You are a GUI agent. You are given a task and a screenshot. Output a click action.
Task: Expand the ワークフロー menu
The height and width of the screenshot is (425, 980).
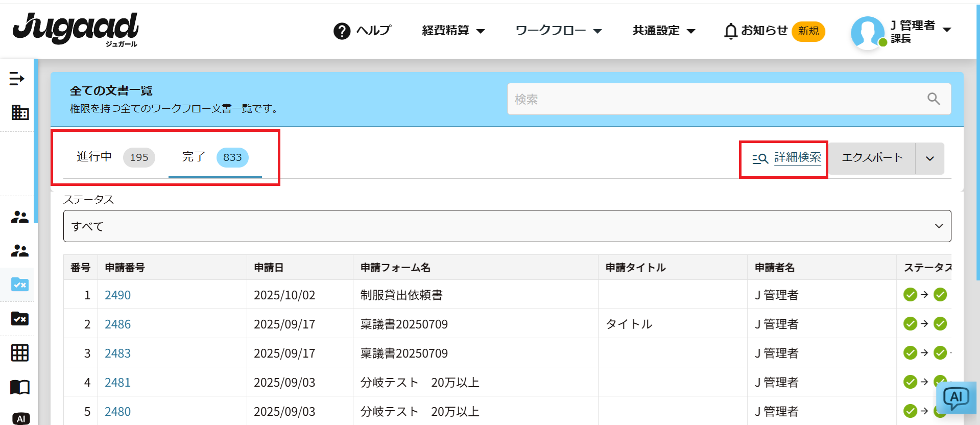coord(558,31)
